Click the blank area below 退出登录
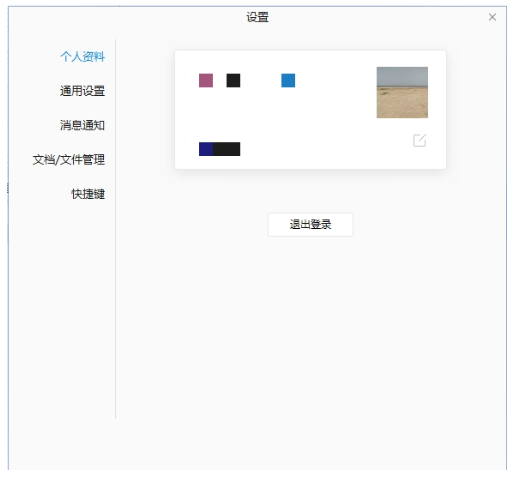 (x=310, y=317)
